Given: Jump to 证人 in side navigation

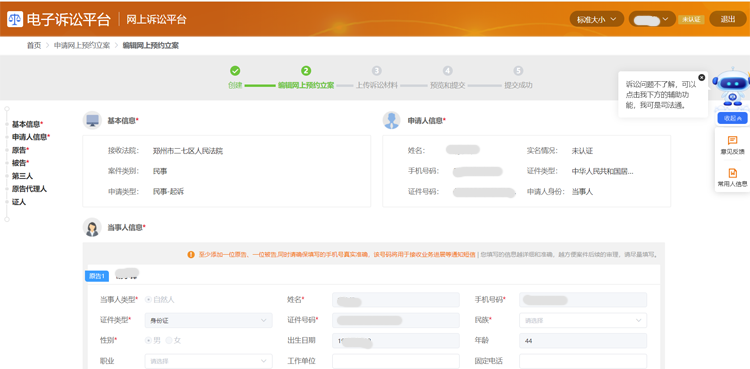Looking at the screenshot, I should [x=19, y=202].
